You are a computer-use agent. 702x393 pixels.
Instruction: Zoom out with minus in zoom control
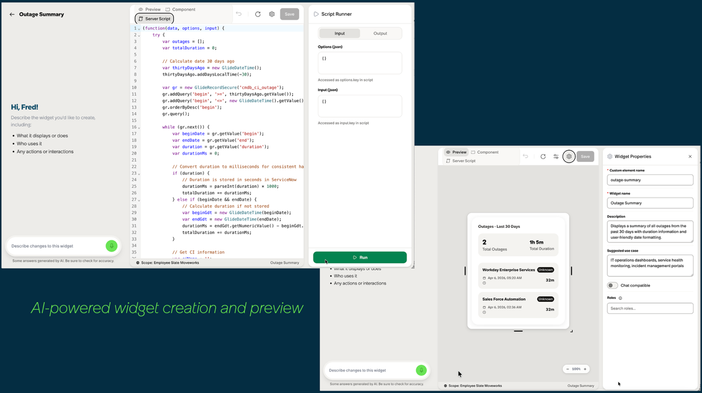pyautogui.click(x=568, y=369)
